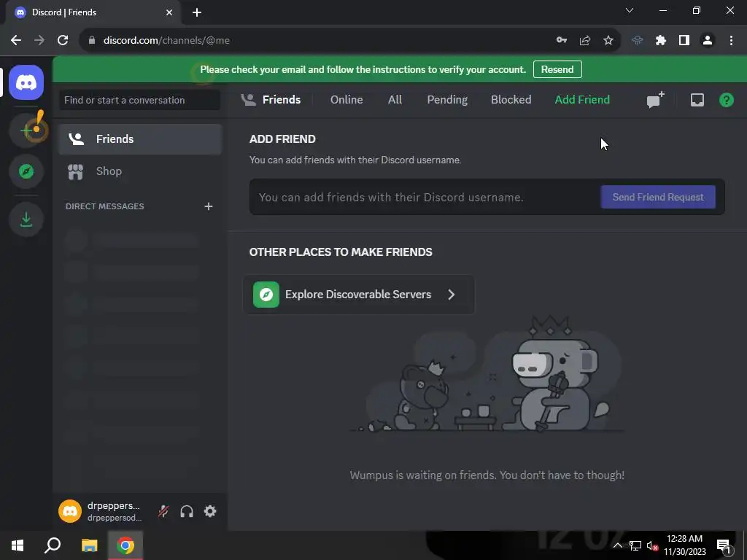This screenshot has width=747, height=560.
Task: Click Send Friend Request button
Action: click(x=658, y=197)
